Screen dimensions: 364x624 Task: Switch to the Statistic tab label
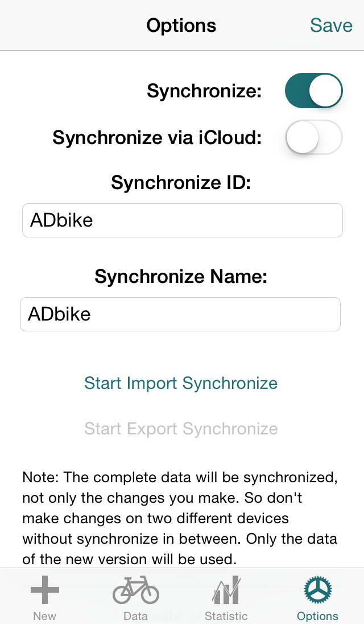pos(226,616)
